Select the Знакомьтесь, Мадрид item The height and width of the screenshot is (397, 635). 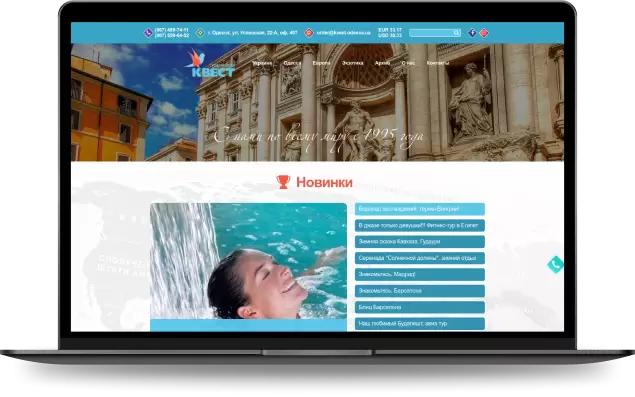420,274
